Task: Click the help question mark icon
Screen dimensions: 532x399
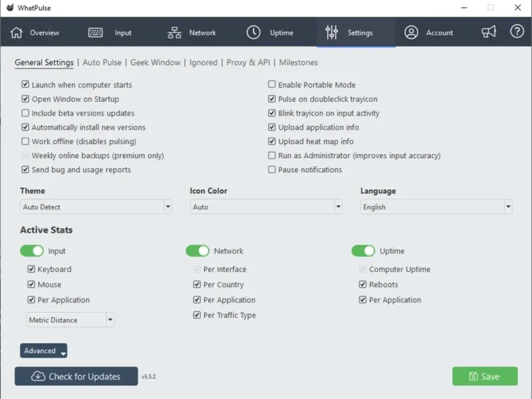Action: 517,32
